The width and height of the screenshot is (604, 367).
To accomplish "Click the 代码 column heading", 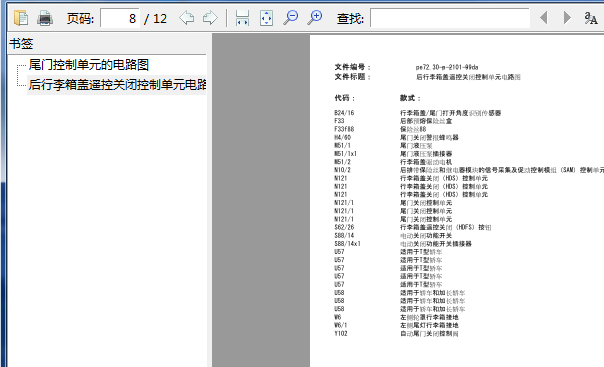I will point(345,98).
